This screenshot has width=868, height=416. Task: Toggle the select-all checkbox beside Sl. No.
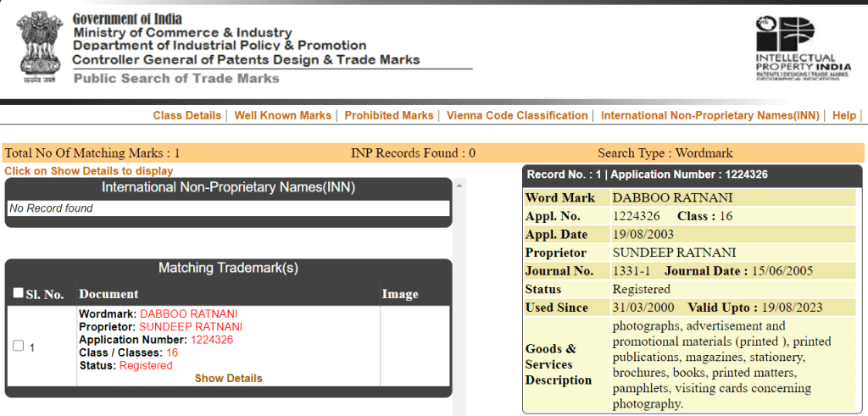point(19,293)
